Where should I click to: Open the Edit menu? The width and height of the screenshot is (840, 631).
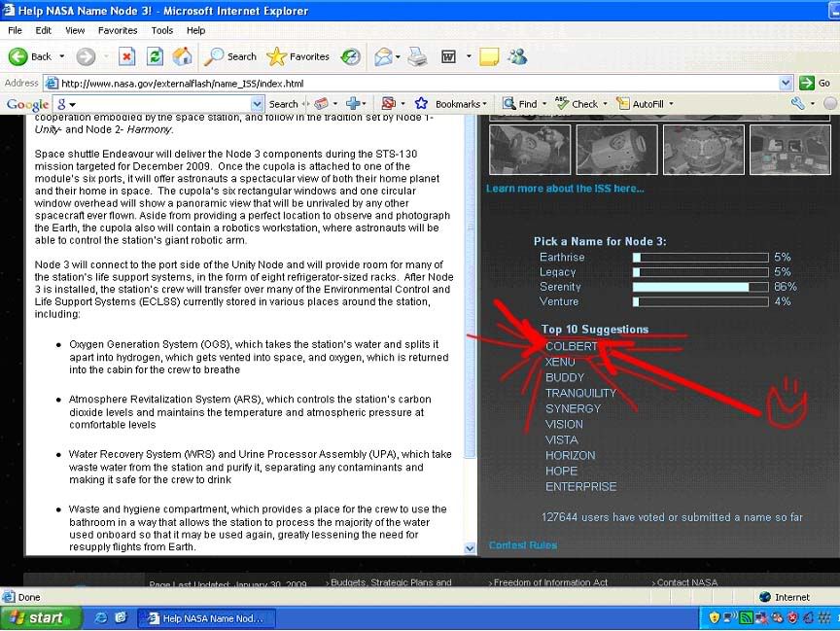[44, 30]
